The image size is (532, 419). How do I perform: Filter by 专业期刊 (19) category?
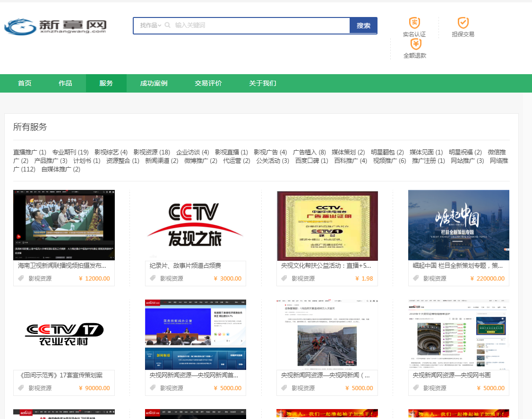(x=70, y=152)
